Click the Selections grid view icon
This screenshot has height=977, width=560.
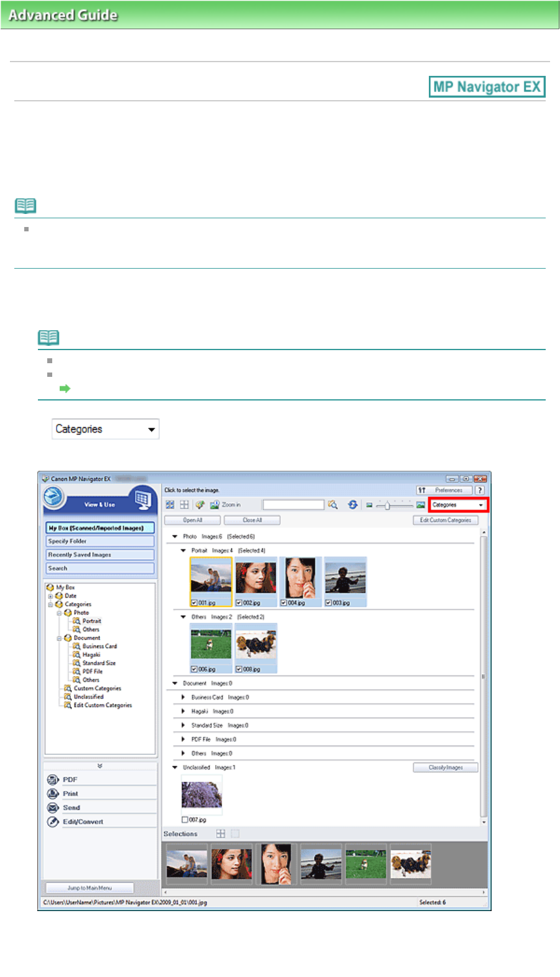[221, 833]
